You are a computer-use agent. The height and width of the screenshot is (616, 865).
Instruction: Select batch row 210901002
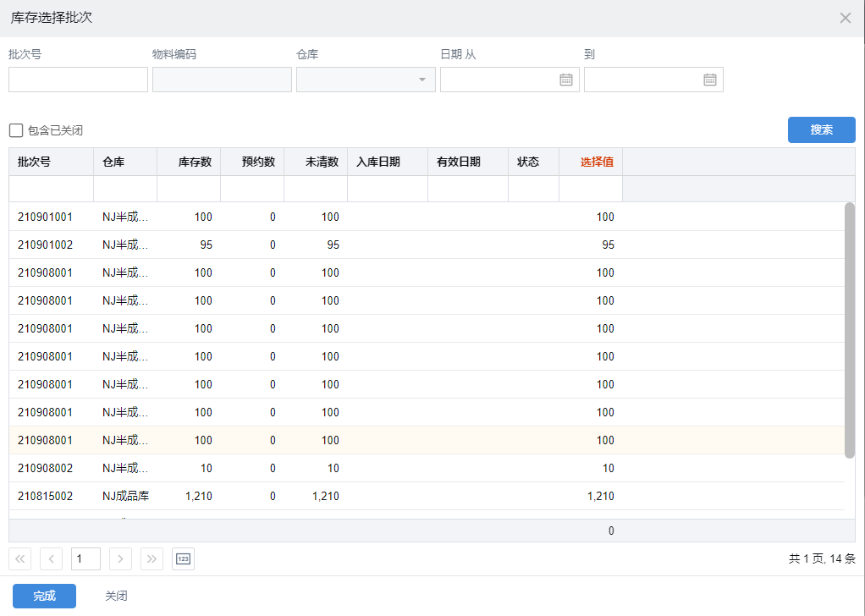427,245
